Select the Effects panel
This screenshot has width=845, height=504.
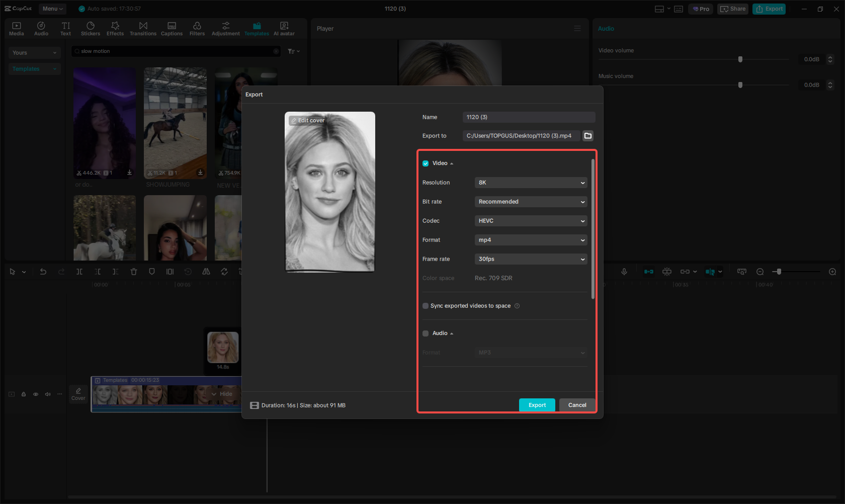(x=115, y=28)
